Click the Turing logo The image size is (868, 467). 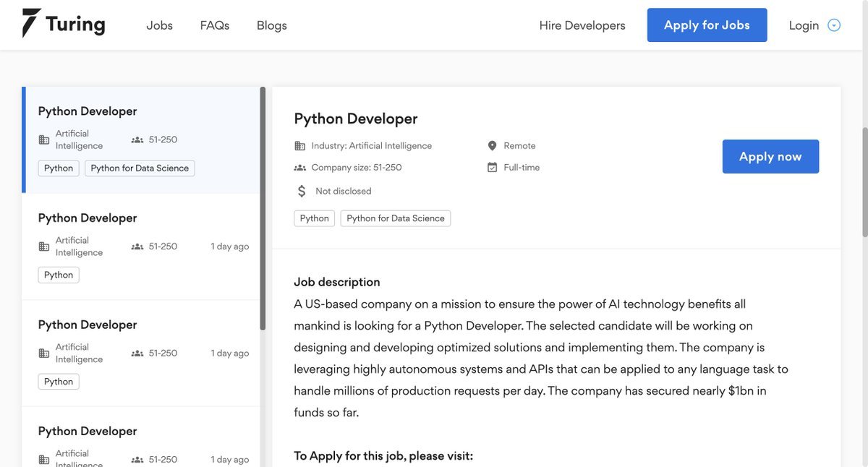tap(64, 23)
